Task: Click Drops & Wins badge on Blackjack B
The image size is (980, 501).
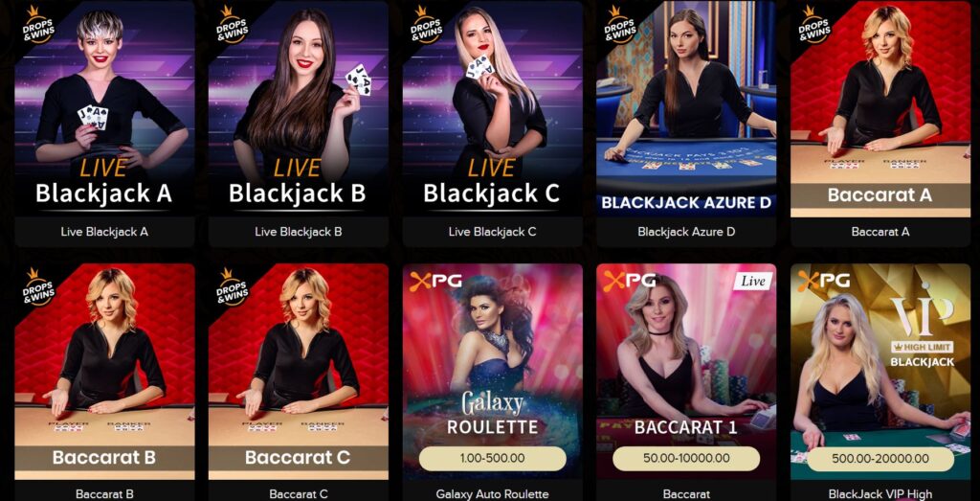Action: [234, 25]
